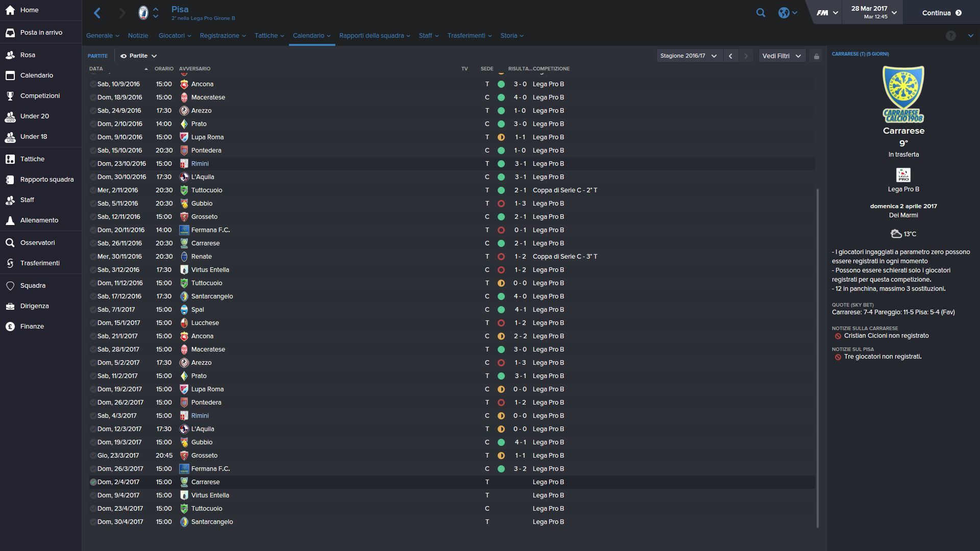Open Finanze in the sidebar
The width and height of the screenshot is (980, 551).
(32, 326)
